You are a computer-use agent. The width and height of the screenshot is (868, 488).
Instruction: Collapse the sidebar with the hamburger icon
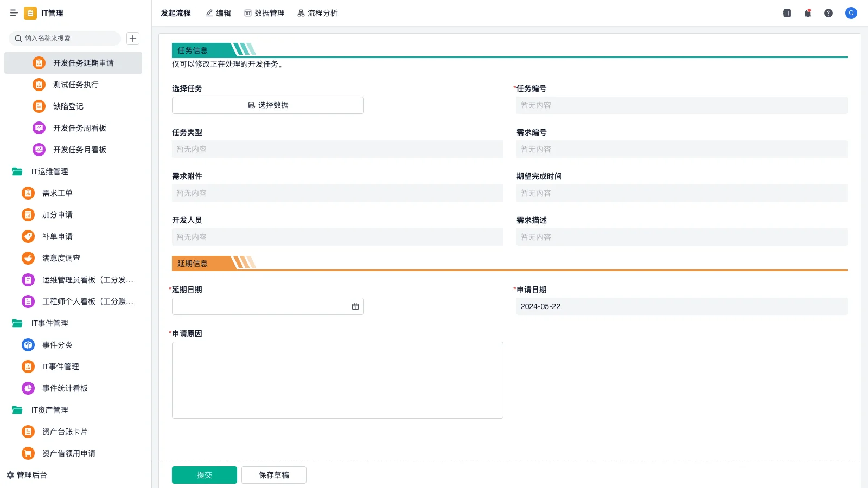click(14, 13)
